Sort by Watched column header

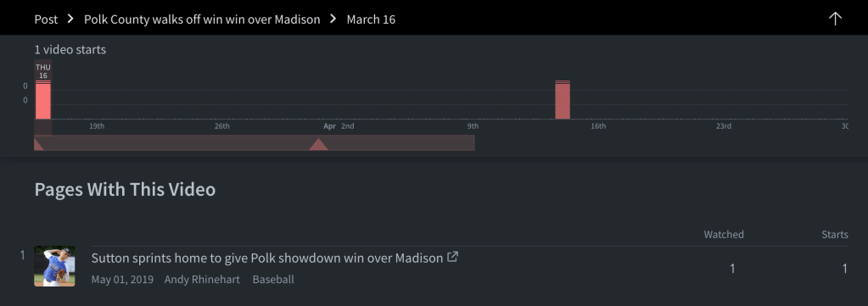pos(724,235)
